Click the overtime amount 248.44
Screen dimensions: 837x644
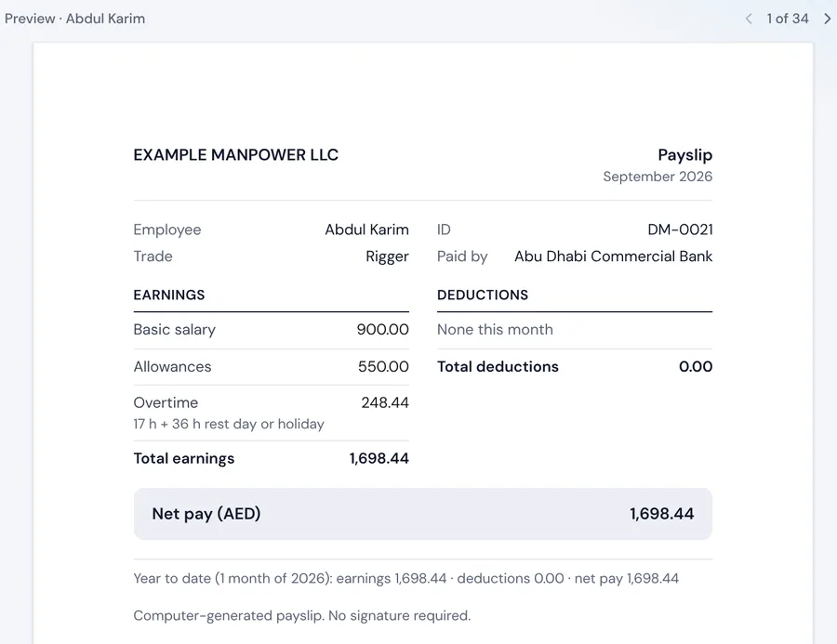(x=385, y=402)
